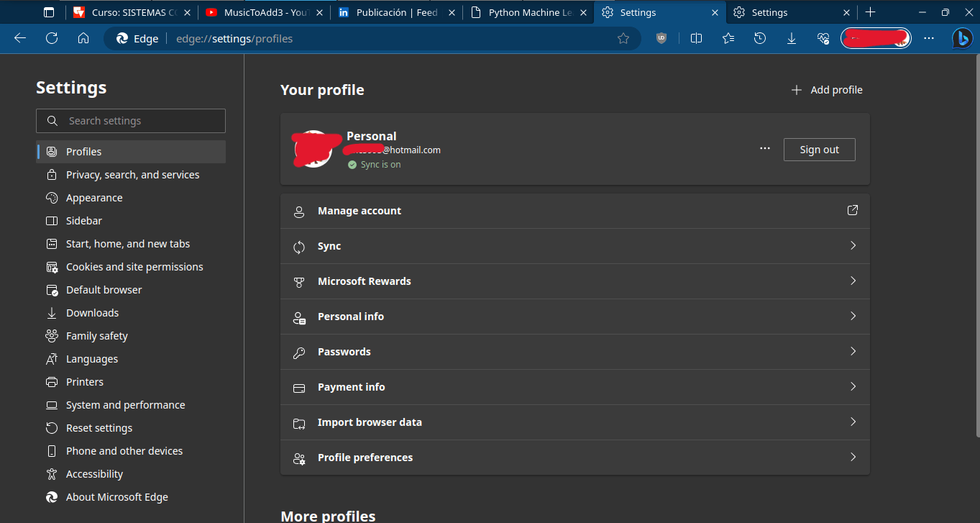Open split screen icon in toolbar
This screenshot has height=523, width=980.
696,39
